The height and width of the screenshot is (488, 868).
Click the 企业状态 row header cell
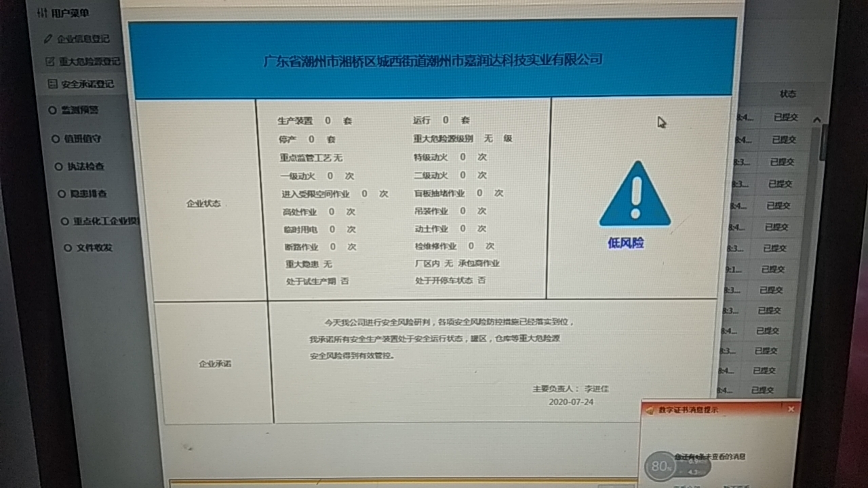pos(203,203)
